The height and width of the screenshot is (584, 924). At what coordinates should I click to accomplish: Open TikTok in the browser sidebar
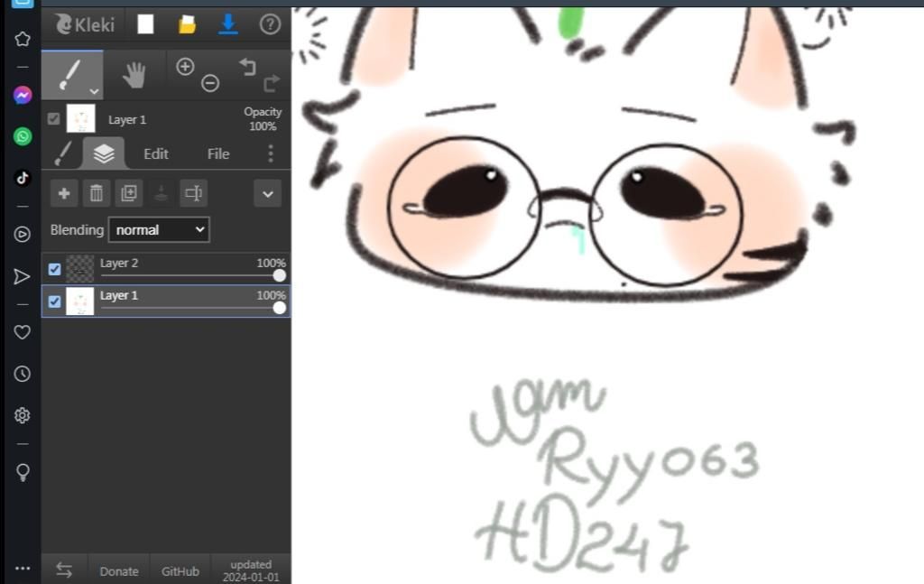click(x=23, y=178)
